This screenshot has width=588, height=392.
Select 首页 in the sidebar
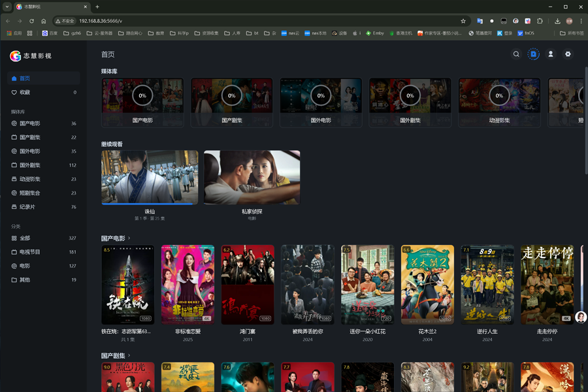point(44,78)
